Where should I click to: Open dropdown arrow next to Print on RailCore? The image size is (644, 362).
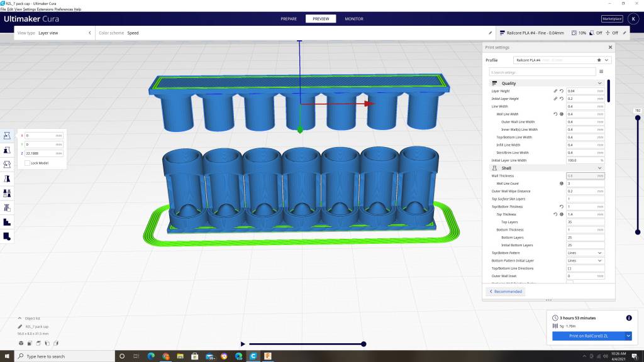pos(628,336)
